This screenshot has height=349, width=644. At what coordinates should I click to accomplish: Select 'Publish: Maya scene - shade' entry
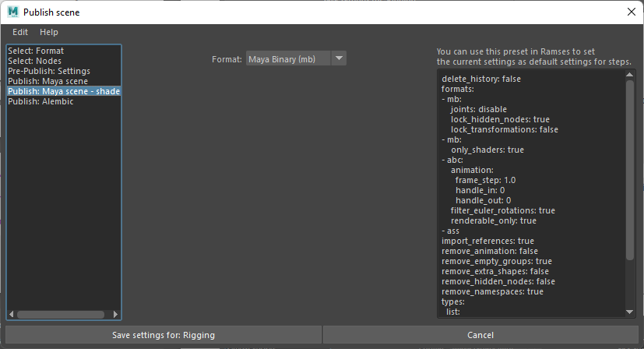[64, 91]
